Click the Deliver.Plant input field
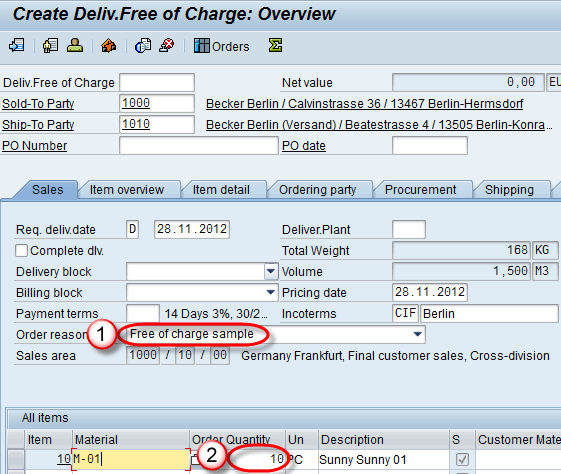Image resolution: width=561 pixels, height=474 pixels. tap(409, 229)
